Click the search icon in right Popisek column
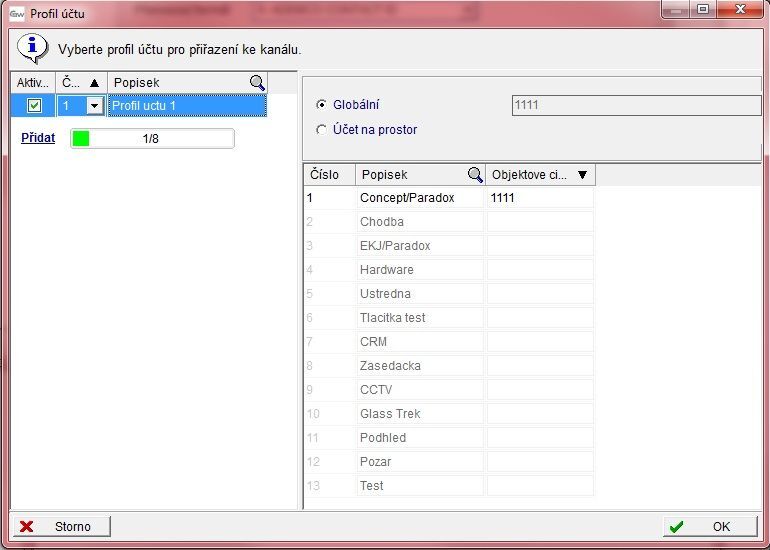The height and width of the screenshot is (550, 770). [x=475, y=175]
